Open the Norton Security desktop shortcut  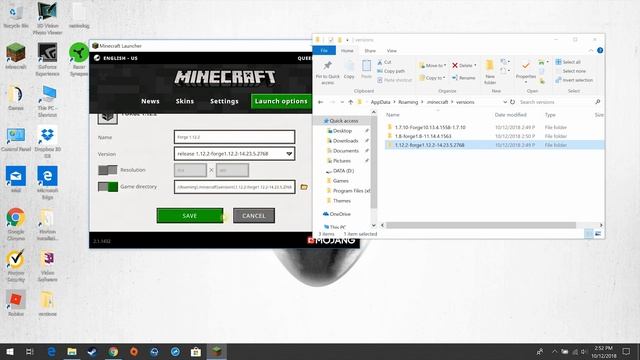click(x=16, y=266)
